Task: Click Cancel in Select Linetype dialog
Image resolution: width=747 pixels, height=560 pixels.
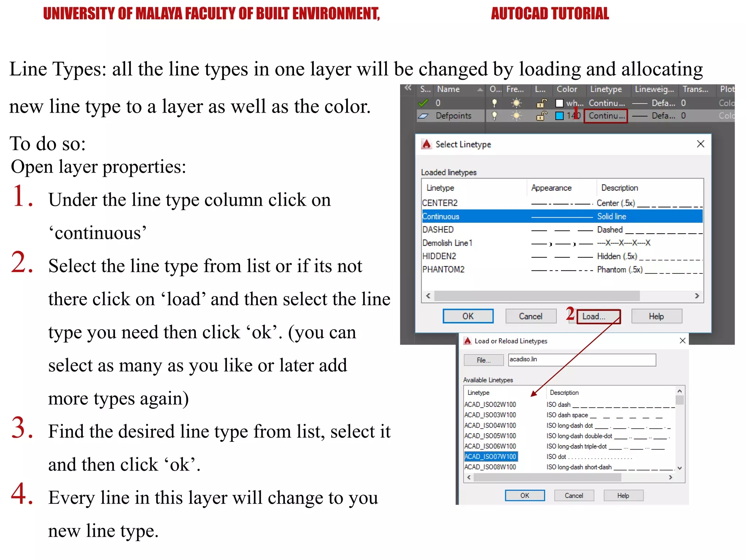Action: 531,316
